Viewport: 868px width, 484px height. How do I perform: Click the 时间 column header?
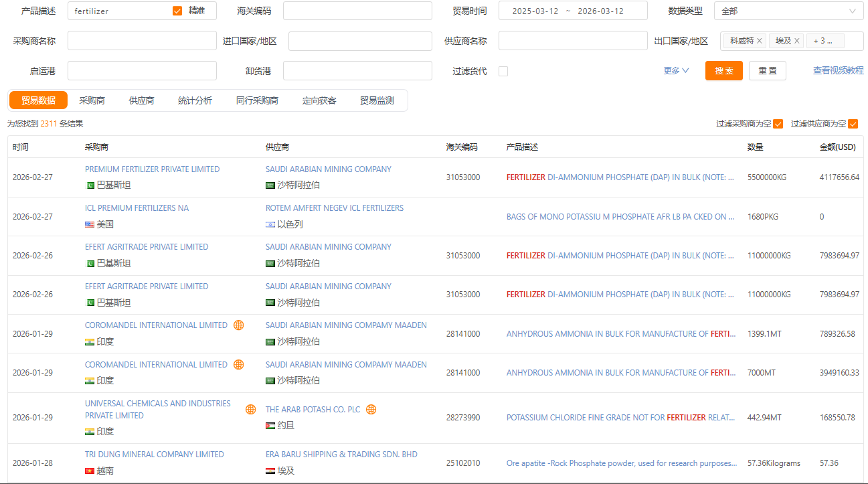(21, 147)
